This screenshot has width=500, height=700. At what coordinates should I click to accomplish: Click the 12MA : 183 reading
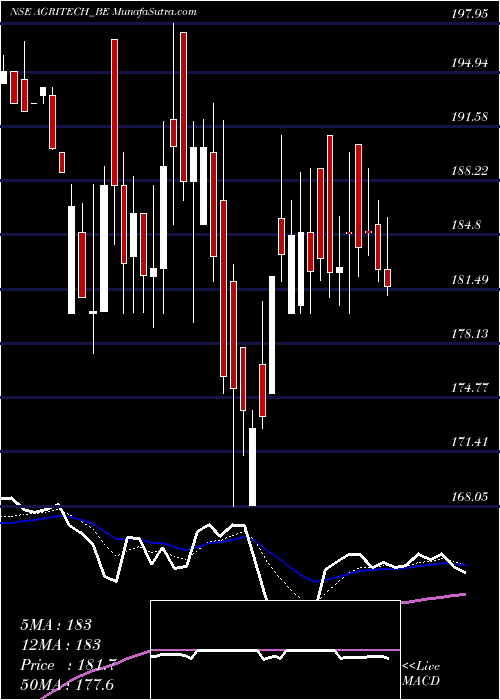pos(60,645)
